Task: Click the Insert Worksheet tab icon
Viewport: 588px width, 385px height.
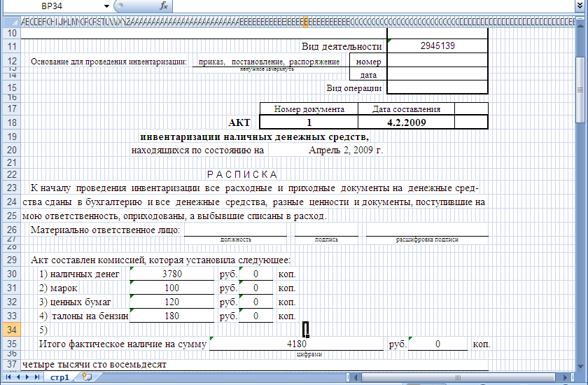Action: pos(87,377)
